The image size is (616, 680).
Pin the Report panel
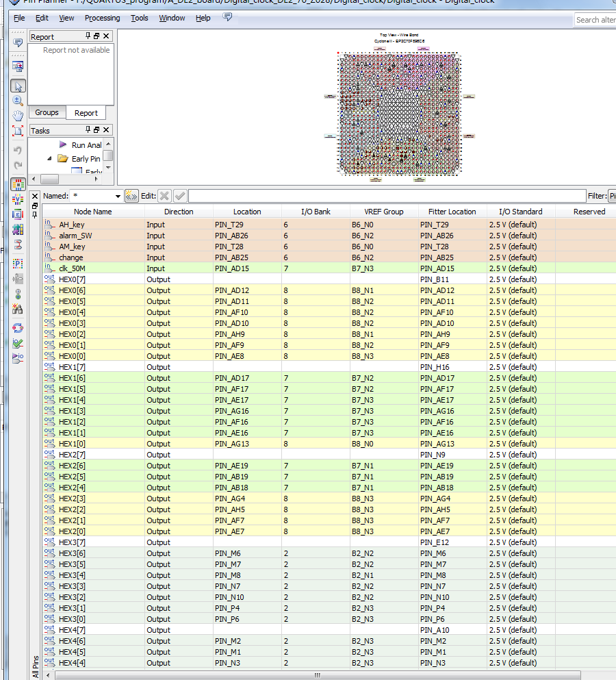tap(88, 36)
